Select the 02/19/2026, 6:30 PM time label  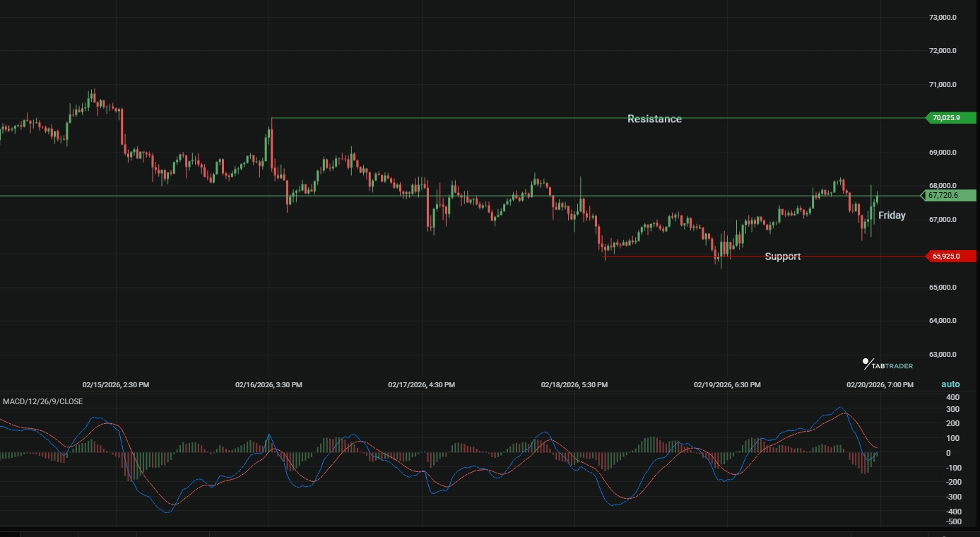[x=727, y=385]
